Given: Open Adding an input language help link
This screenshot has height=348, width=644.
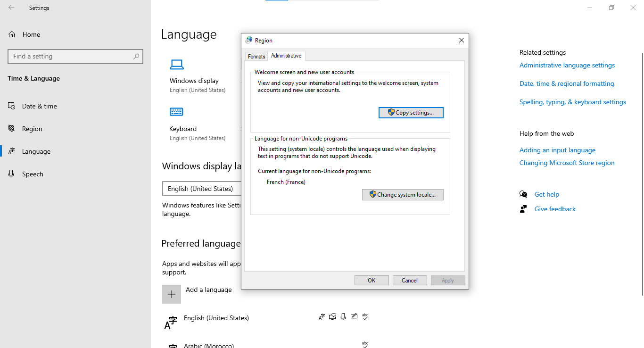Looking at the screenshot, I should pyautogui.click(x=557, y=150).
